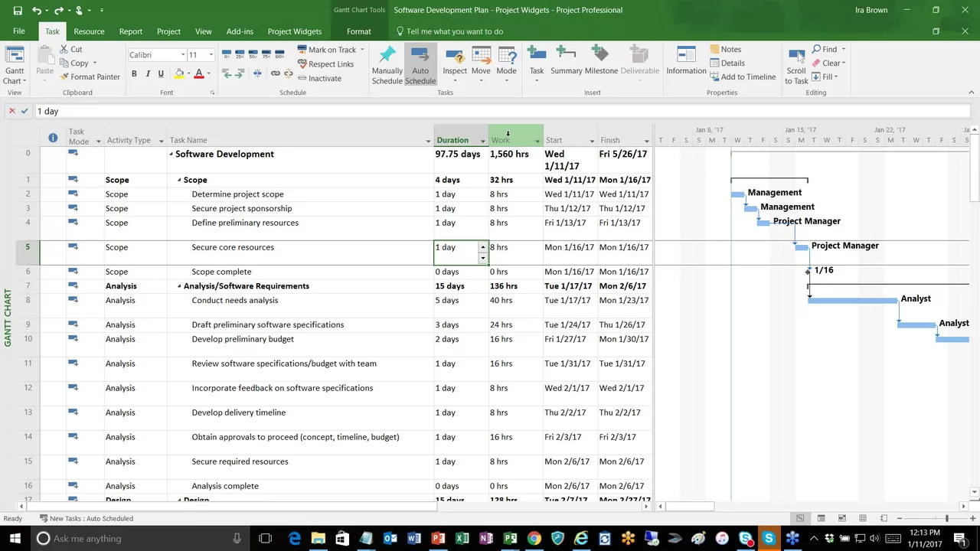Open task Details
This screenshot has height=551, width=980.
pyautogui.click(x=727, y=63)
